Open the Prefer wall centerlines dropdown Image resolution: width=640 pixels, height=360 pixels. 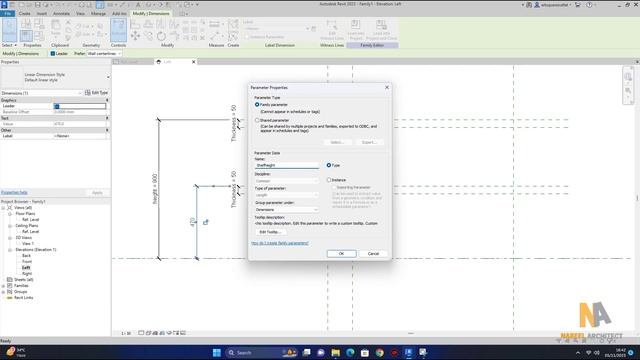coord(104,53)
